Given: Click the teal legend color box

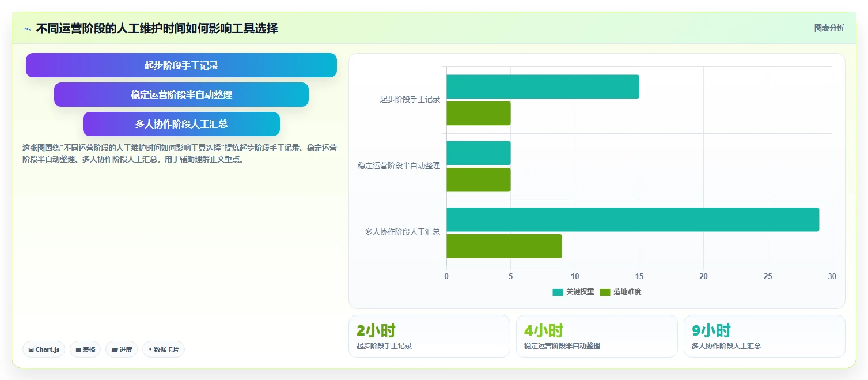Looking at the screenshot, I should [x=558, y=292].
